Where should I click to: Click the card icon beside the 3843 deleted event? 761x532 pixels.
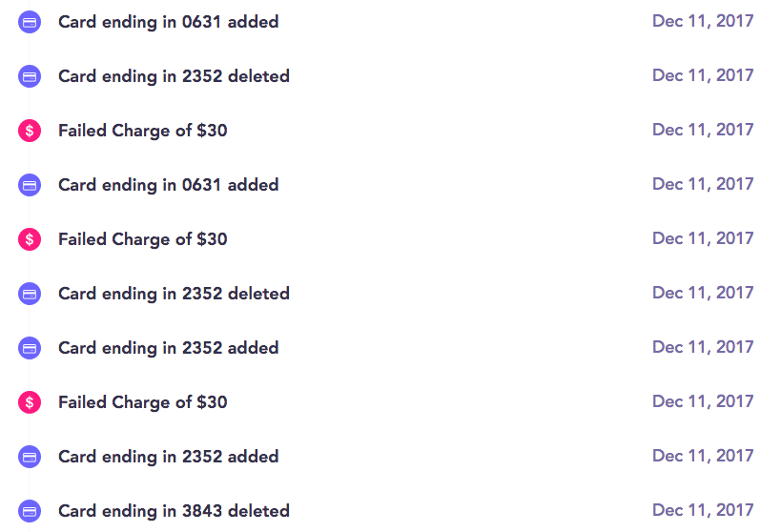[30, 511]
